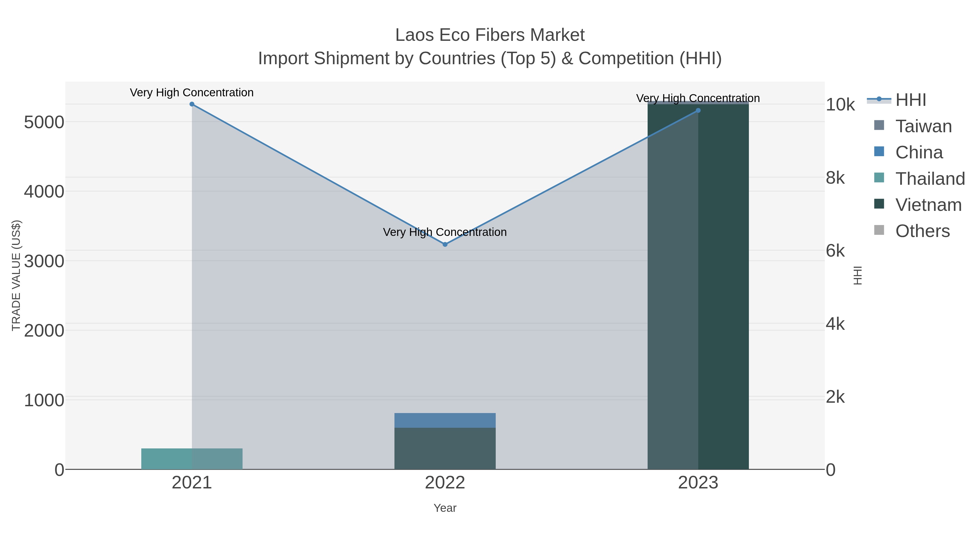Viewport: 980px width, 551px height.
Task: Click the 6k right axis tick label
Action: pyautogui.click(x=835, y=251)
